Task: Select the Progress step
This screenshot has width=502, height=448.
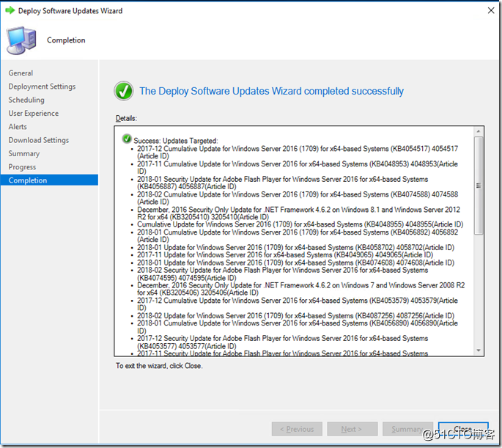Action: point(22,167)
